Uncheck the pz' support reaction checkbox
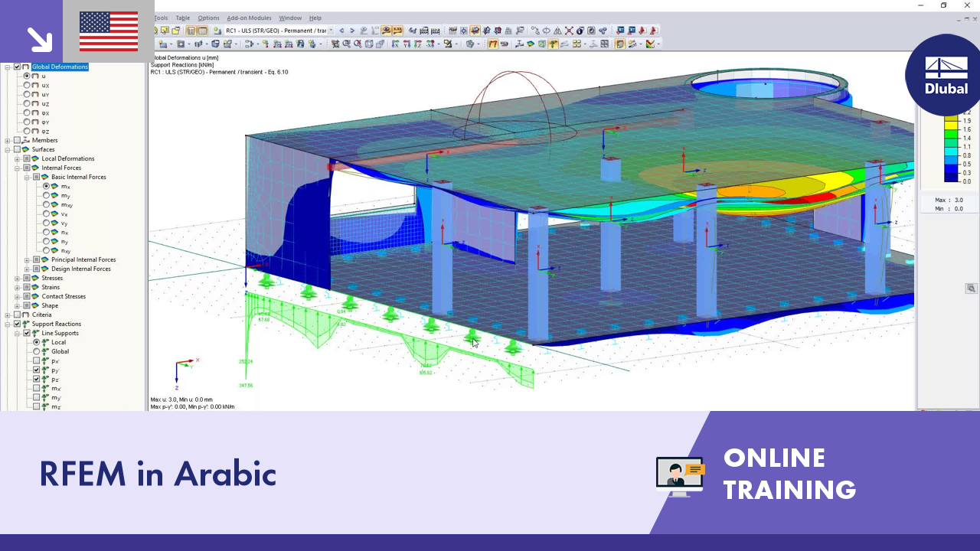Image resolution: width=980 pixels, height=551 pixels. (x=37, y=379)
